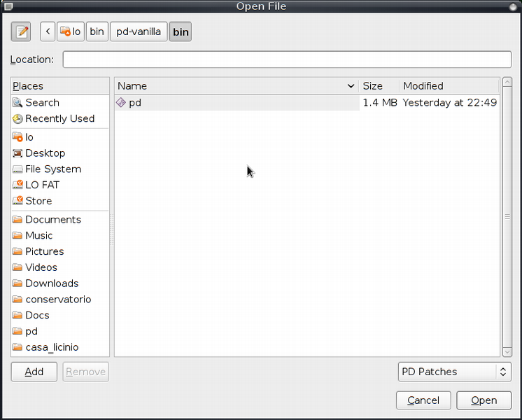
Task: Click the Yesterday at 22:49 modified cell
Action: pos(450,103)
